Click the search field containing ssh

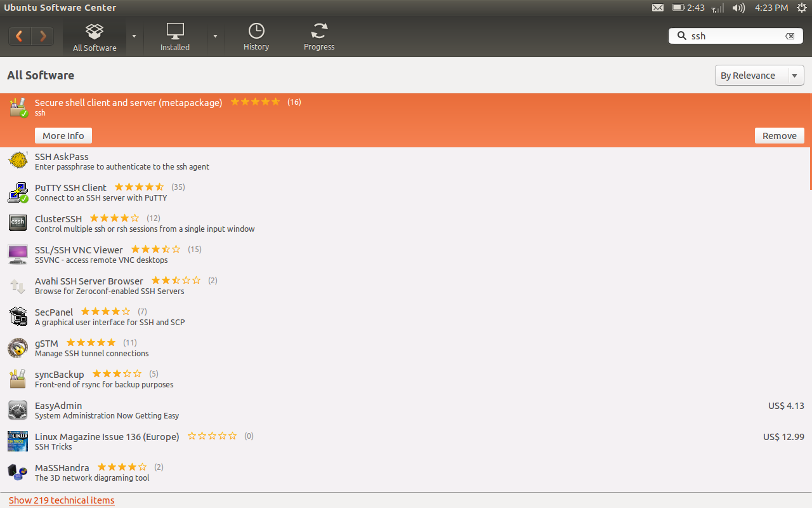pos(736,36)
